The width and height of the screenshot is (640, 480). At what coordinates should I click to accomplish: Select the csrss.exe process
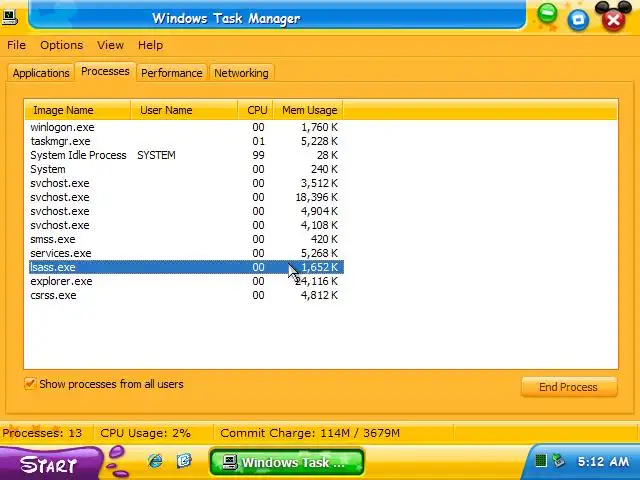(x=187, y=295)
